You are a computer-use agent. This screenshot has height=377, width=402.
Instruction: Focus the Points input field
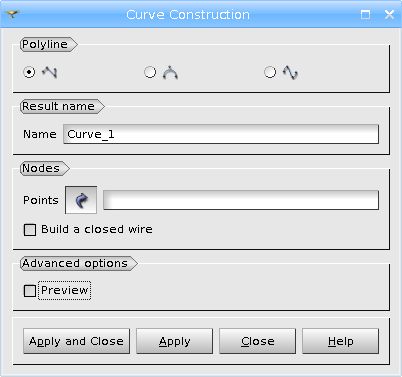241,200
